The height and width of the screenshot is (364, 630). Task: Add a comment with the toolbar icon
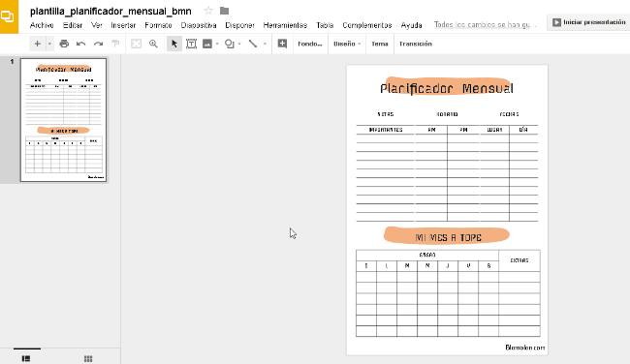point(282,44)
